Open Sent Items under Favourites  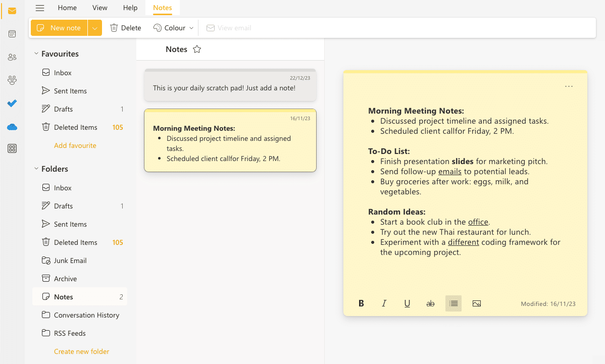(x=80, y=90)
